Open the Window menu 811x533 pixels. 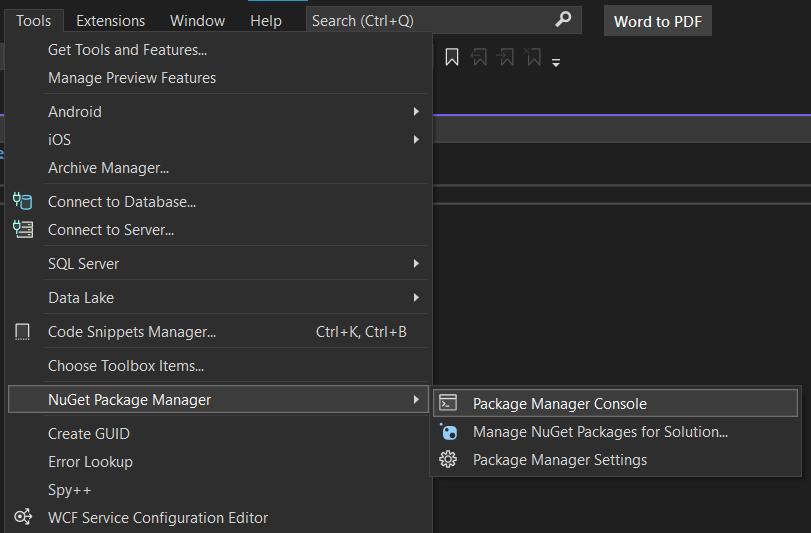pyautogui.click(x=198, y=21)
